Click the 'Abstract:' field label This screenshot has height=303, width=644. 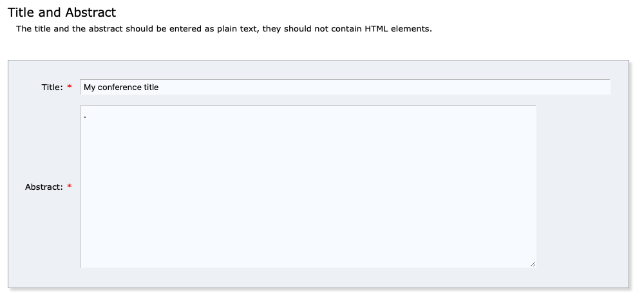click(x=44, y=187)
